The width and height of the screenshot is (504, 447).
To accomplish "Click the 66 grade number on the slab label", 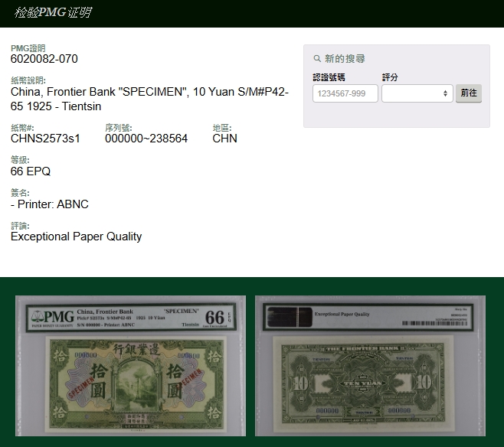I will [214, 317].
